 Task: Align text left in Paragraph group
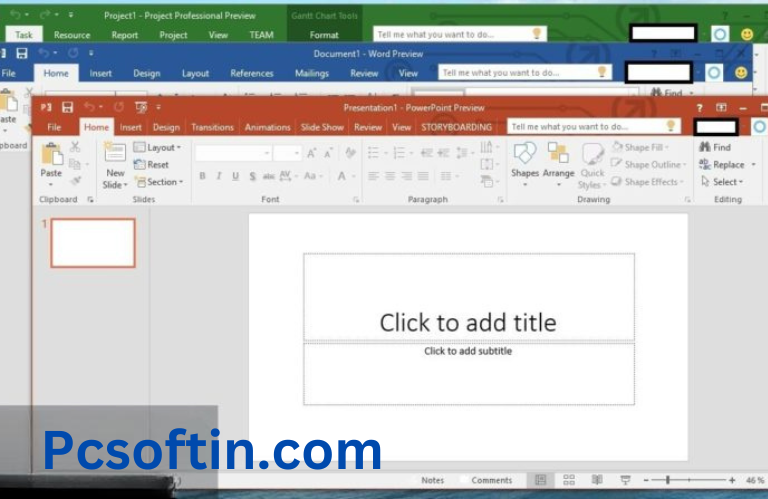point(373,176)
